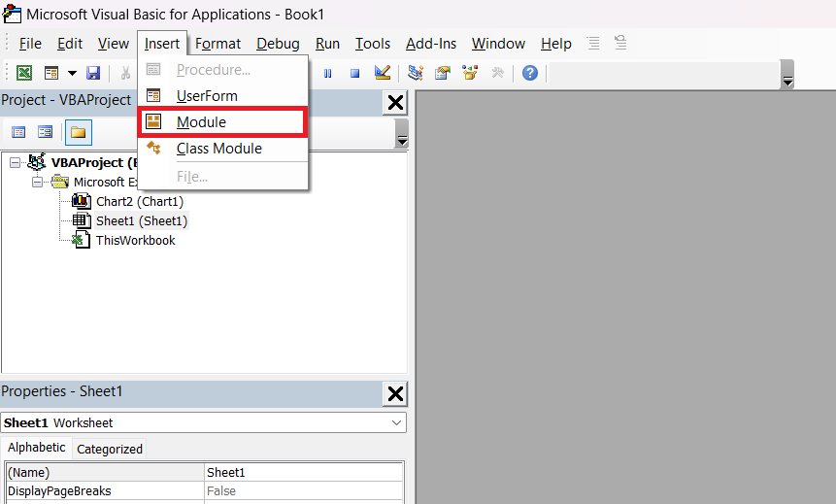Click the Indent icon in menu bar
Image resolution: width=836 pixels, height=504 pixels.
(x=593, y=43)
